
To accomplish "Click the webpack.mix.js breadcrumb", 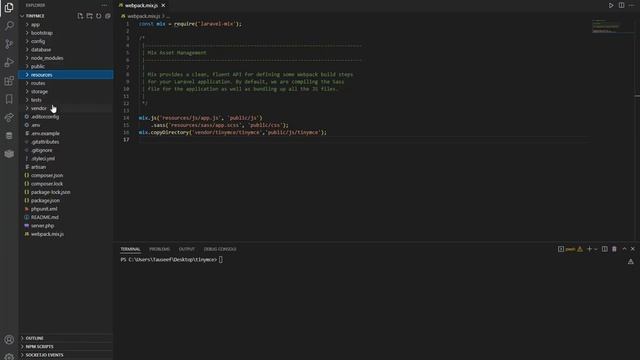I will tap(143, 16).
